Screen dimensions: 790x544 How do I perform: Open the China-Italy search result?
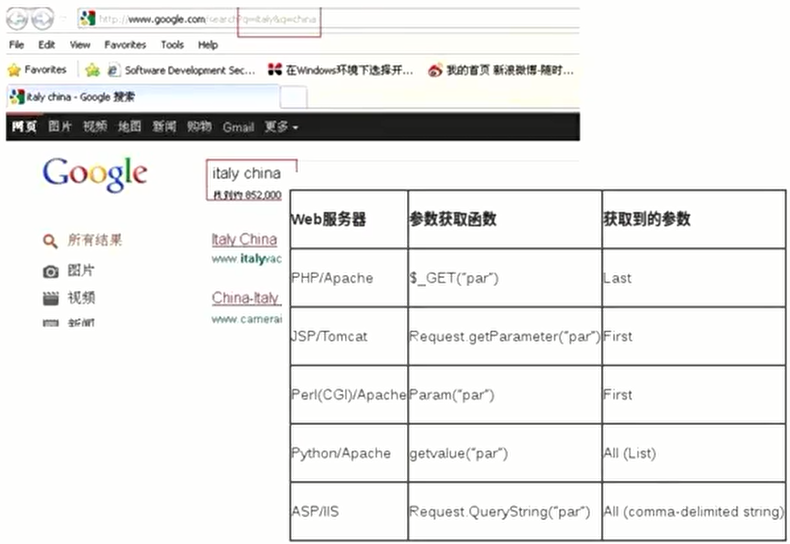click(x=246, y=298)
